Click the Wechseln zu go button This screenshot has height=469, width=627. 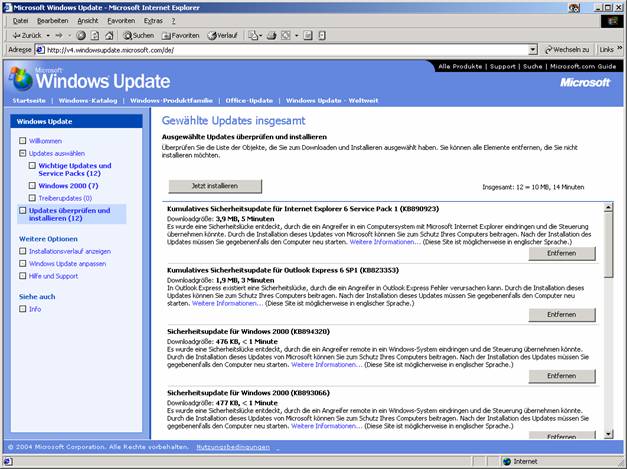point(568,49)
